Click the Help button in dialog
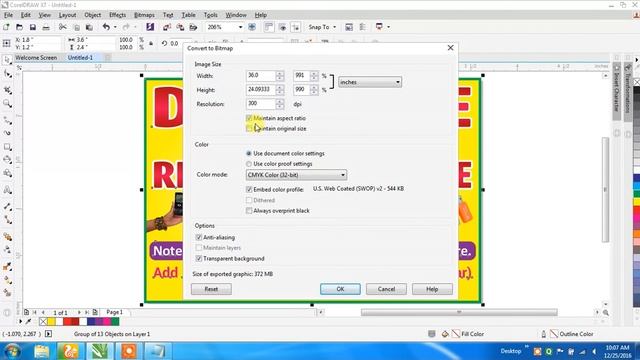This screenshot has width=640, height=360. 432,289
